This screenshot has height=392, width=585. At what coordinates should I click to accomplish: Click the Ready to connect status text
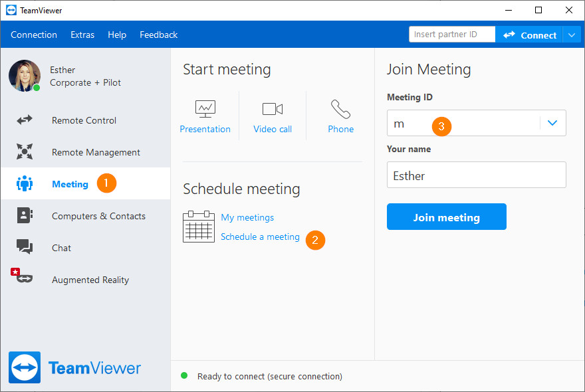tap(270, 376)
